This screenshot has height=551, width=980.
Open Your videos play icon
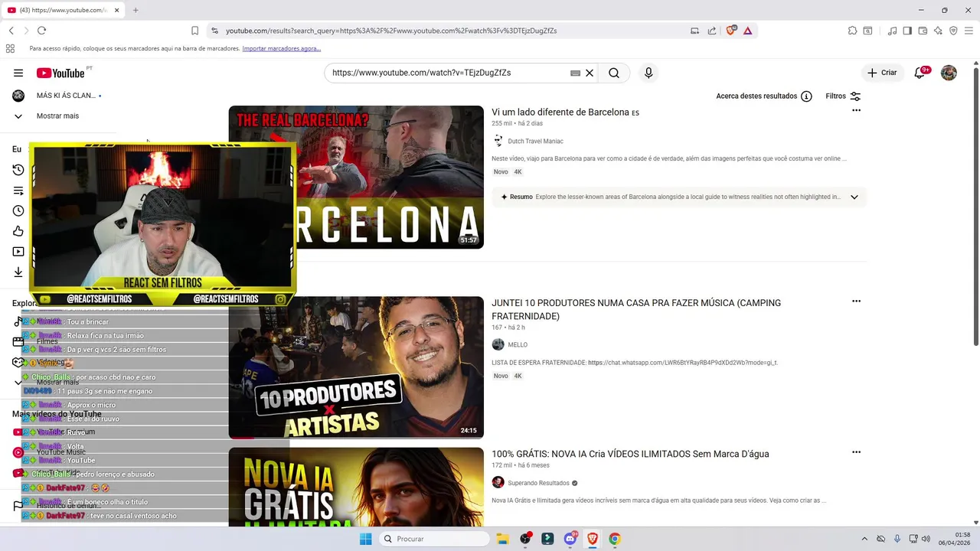click(x=18, y=252)
